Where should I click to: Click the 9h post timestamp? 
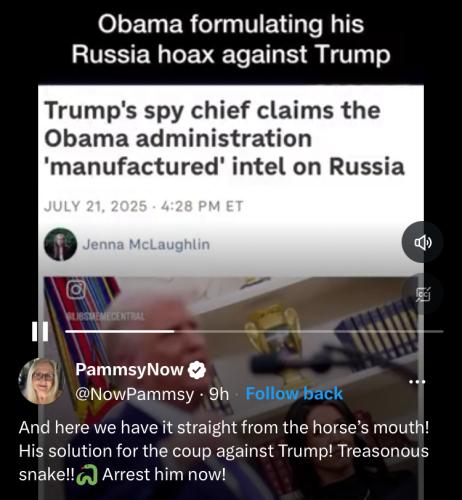(x=219, y=394)
